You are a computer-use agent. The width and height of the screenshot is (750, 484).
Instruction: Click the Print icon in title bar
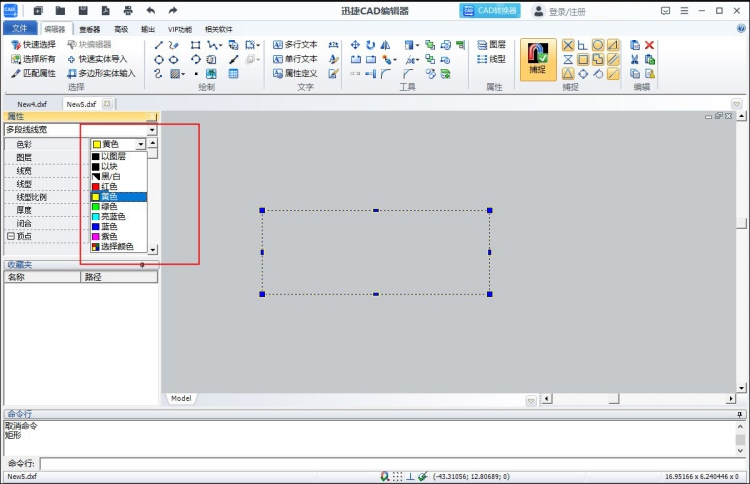128,11
